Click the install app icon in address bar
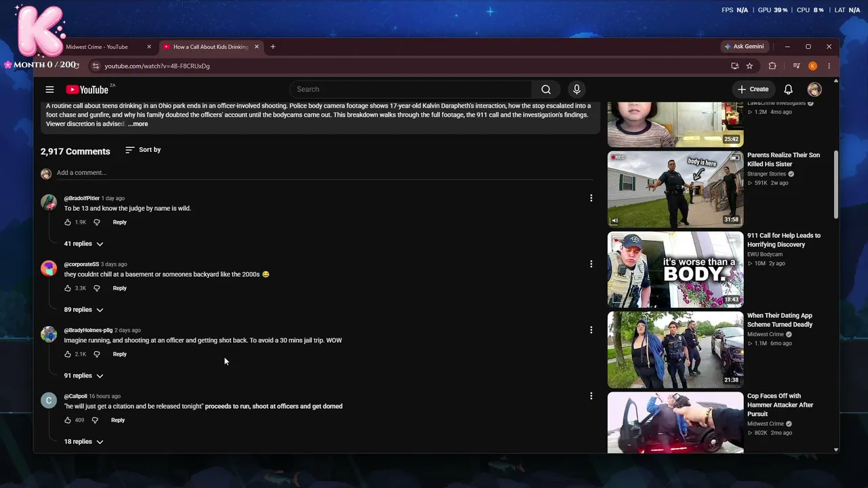Image resolution: width=868 pixels, height=488 pixels. (734, 66)
